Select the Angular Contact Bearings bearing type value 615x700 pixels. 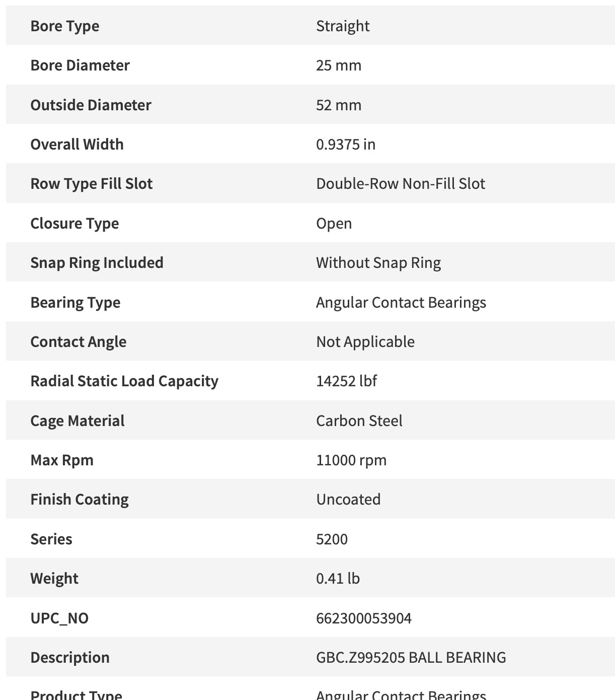(401, 302)
